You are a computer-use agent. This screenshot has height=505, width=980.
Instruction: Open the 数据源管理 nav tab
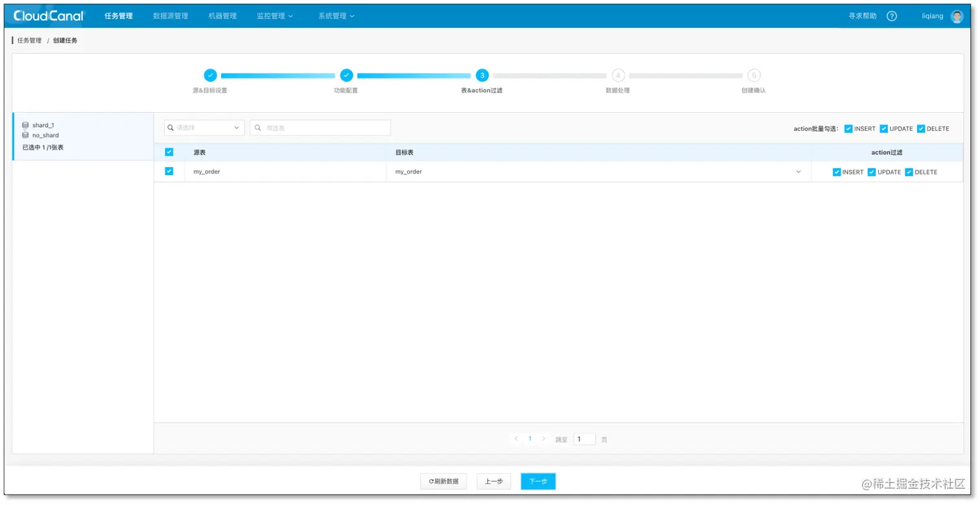point(170,16)
